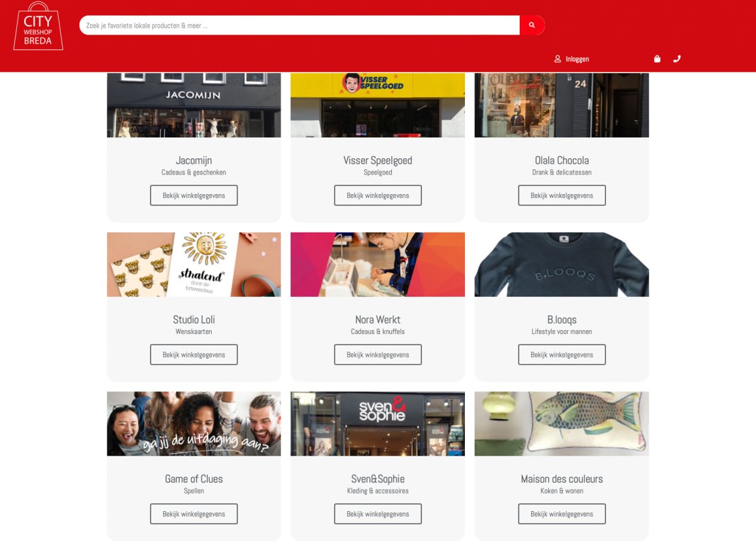Click the Visser Speelgoed storefront photo

(x=378, y=105)
